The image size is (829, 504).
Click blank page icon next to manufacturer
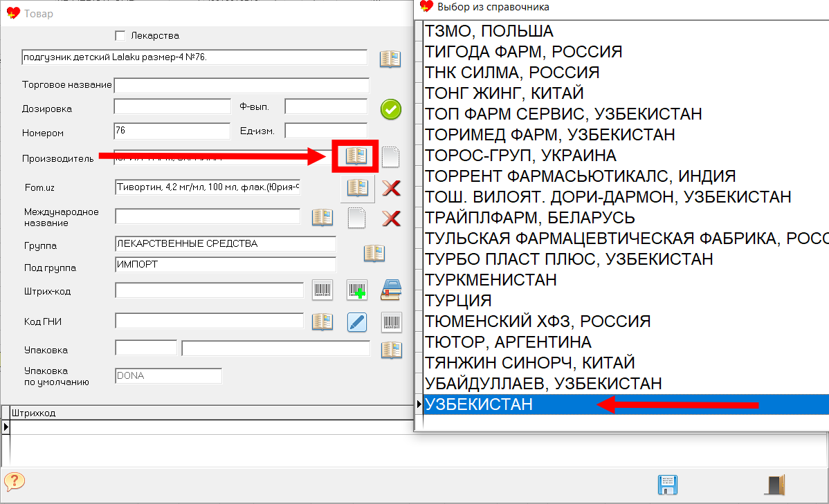(x=391, y=157)
